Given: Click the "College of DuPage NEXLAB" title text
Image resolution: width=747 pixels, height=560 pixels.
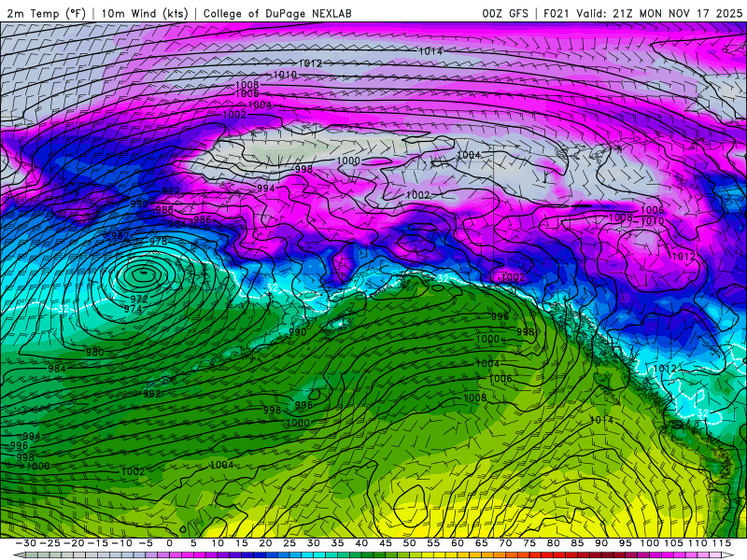Looking at the screenshot, I should 277,13.
